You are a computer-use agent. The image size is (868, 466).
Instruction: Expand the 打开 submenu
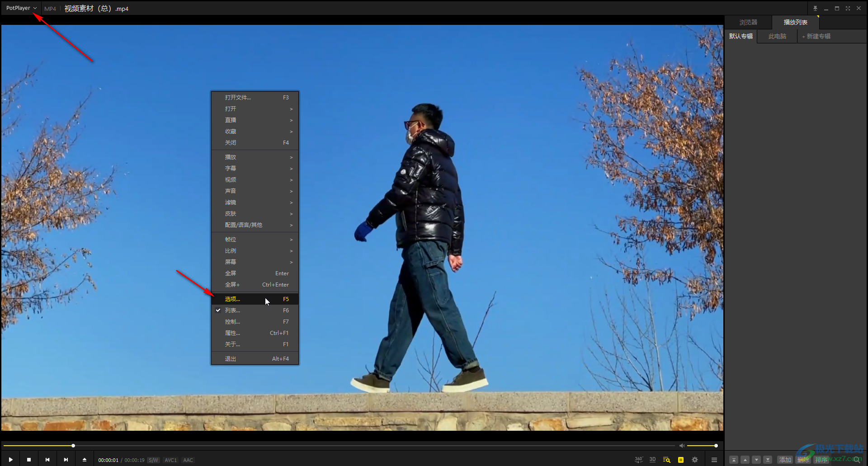[x=255, y=109]
